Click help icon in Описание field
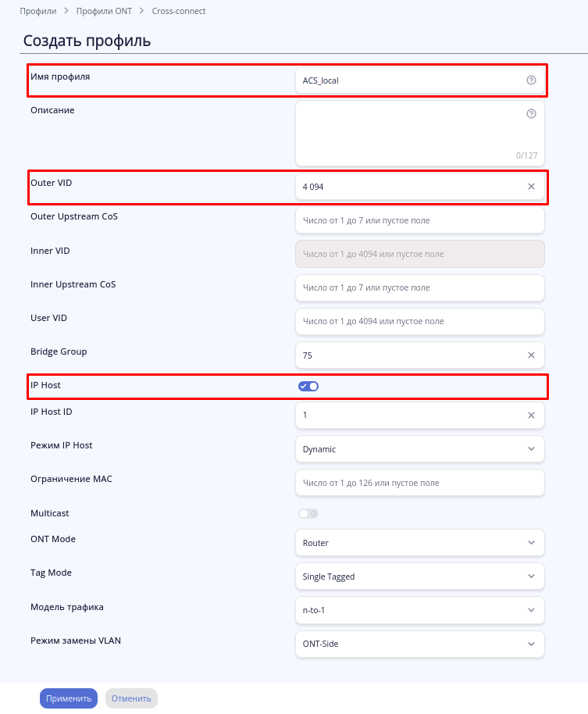This screenshot has height=714, width=588. (531, 113)
